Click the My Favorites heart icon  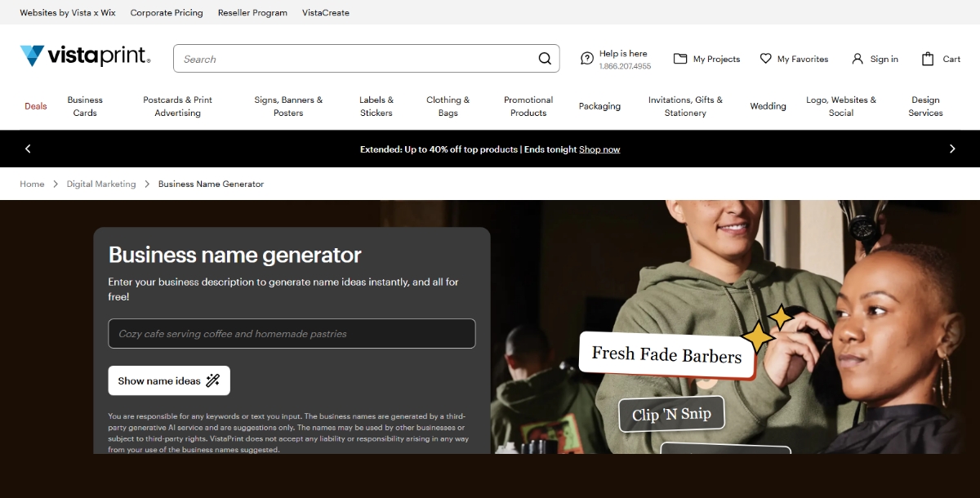coord(766,59)
